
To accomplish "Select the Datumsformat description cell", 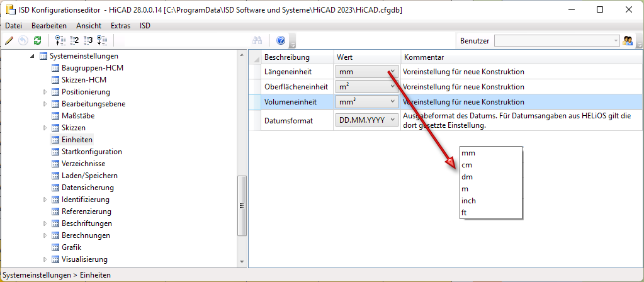I will pos(297,120).
